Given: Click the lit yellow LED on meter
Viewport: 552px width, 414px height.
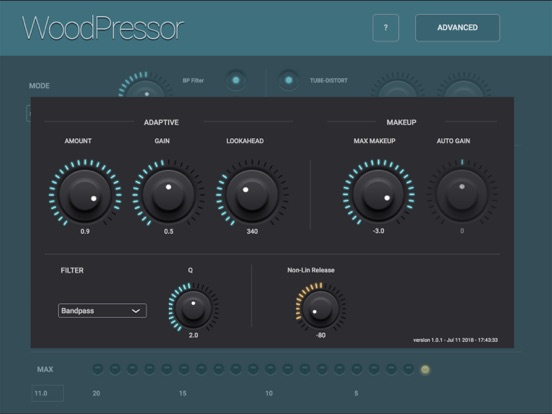Looking at the screenshot, I should tap(425, 369).
